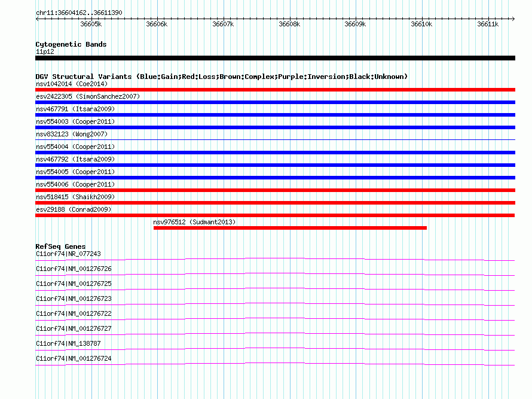The width and height of the screenshot is (532, 399).
Task: Select variant label nsv832123 (Wong2007)
Action: [72, 134]
